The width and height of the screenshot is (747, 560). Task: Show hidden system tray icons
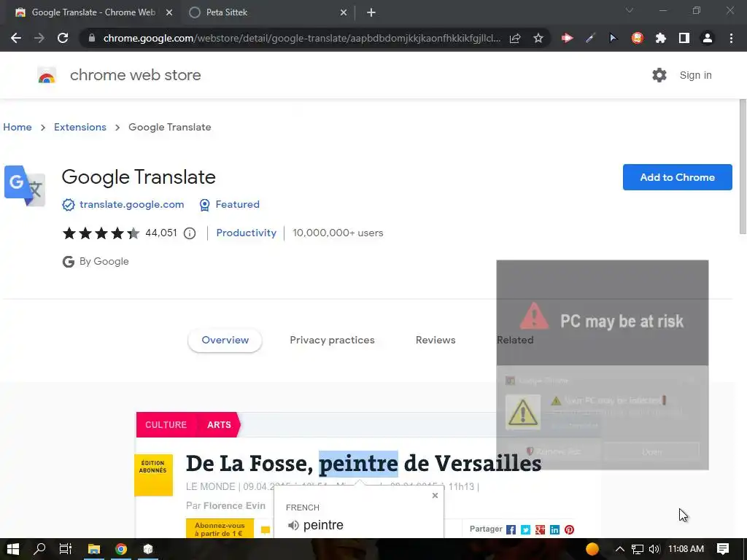[620, 549]
